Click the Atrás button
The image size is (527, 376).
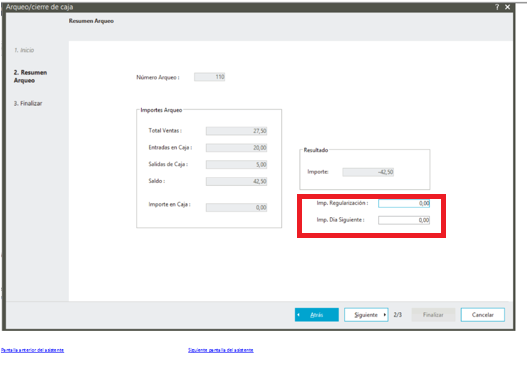[317, 315]
